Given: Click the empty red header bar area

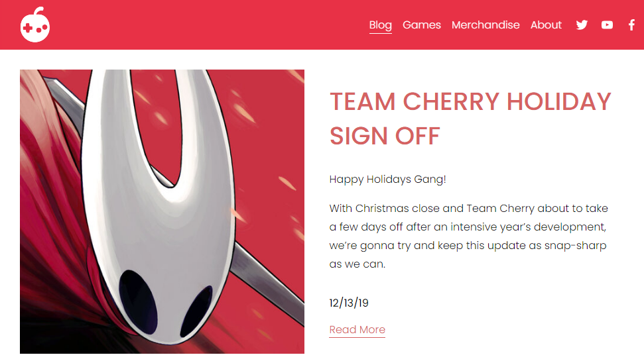Looking at the screenshot, I should point(199,25).
